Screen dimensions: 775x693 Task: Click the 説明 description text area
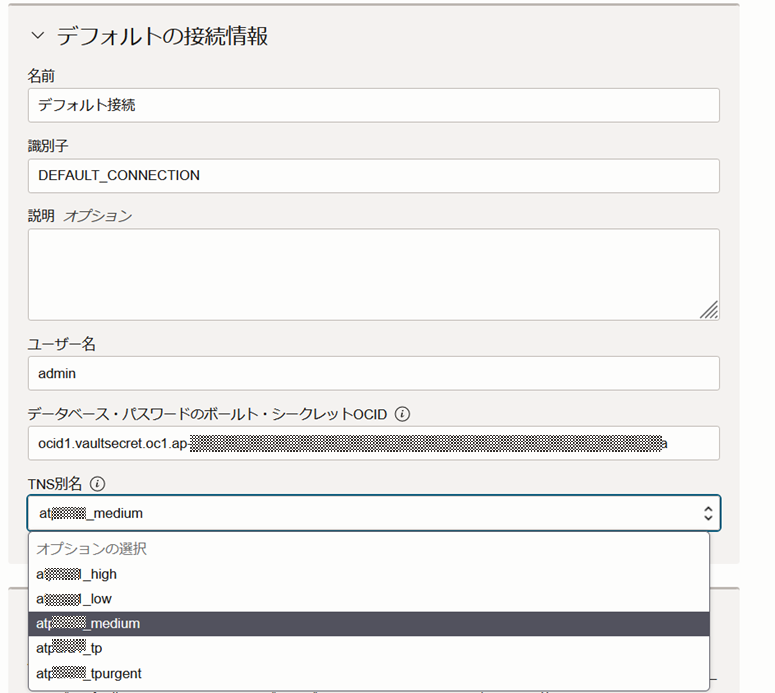click(374, 274)
